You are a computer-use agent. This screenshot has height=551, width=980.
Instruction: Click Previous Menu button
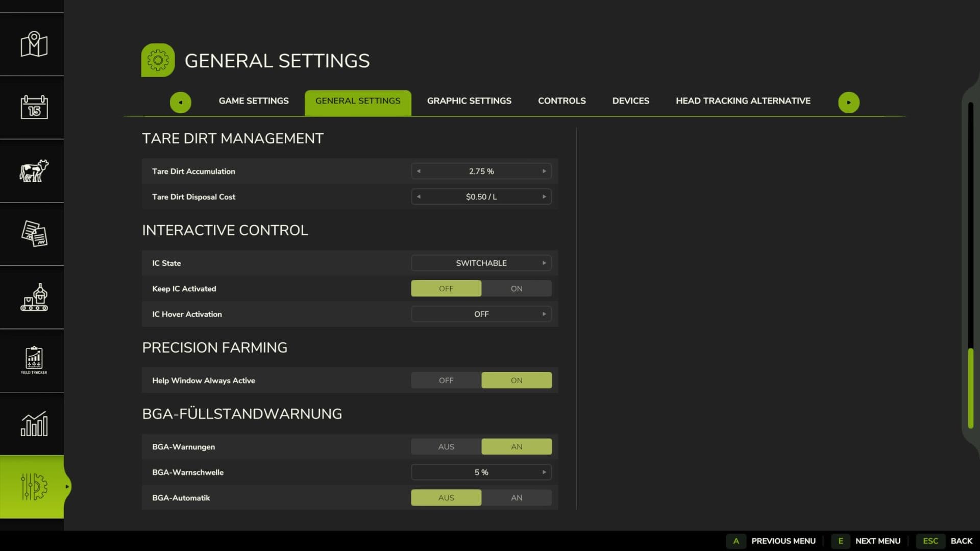(x=771, y=541)
